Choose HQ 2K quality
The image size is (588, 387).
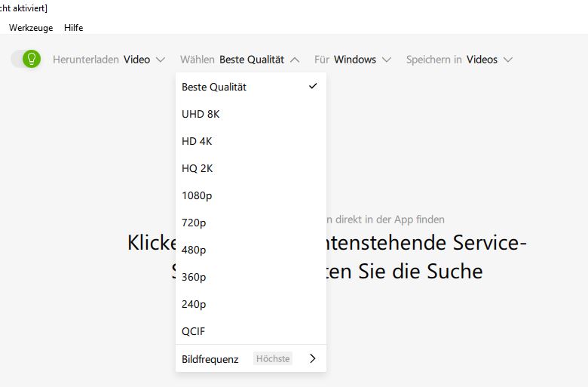[x=198, y=168]
